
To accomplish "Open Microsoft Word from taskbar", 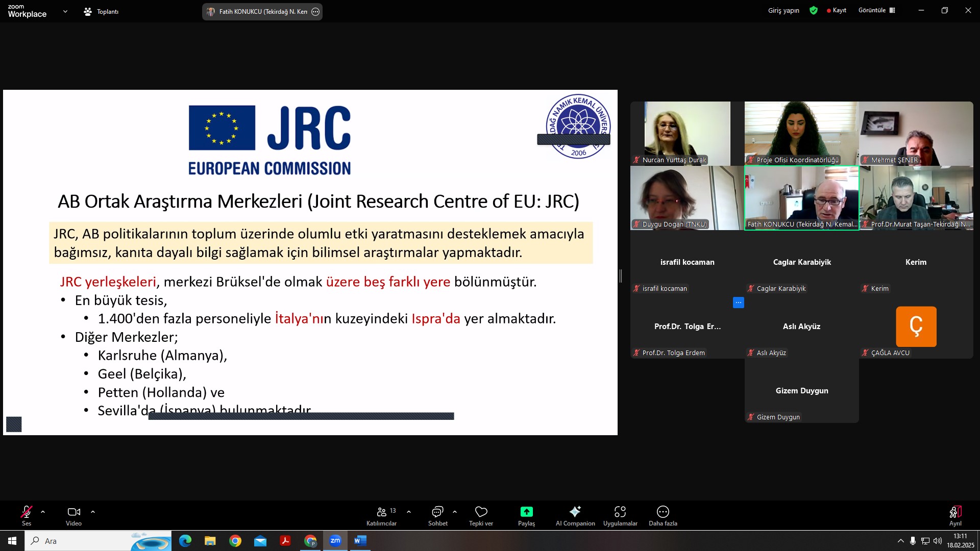I will click(x=360, y=541).
